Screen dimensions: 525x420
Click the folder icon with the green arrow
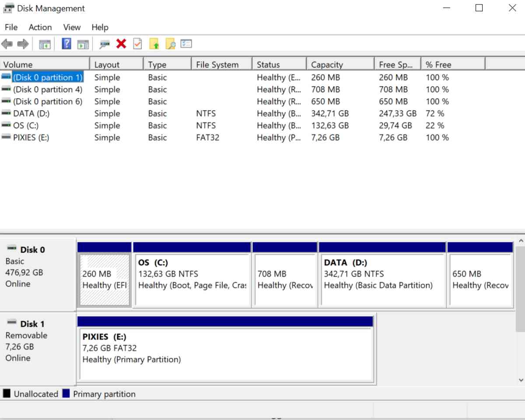click(x=154, y=44)
